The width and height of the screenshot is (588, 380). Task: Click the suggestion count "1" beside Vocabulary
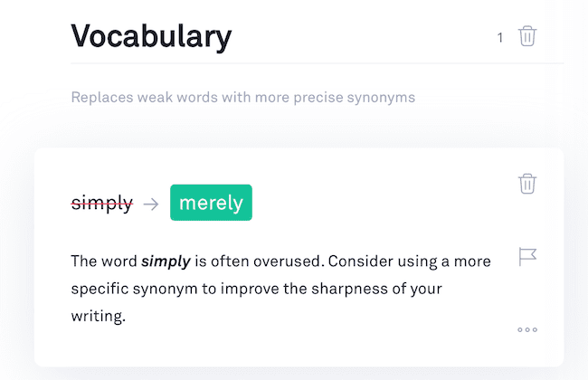click(500, 38)
